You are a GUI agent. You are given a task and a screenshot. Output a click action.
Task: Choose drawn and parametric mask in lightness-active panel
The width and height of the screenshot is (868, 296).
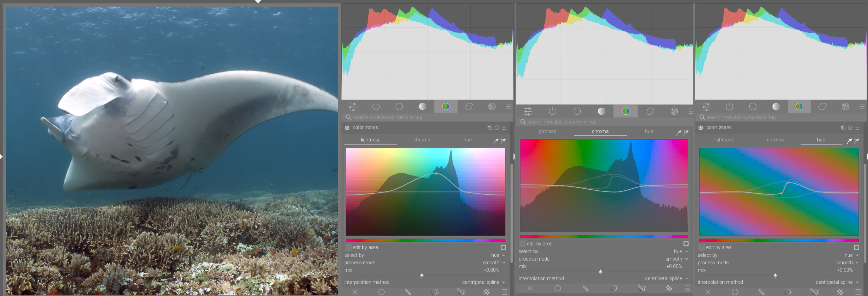click(461, 292)
